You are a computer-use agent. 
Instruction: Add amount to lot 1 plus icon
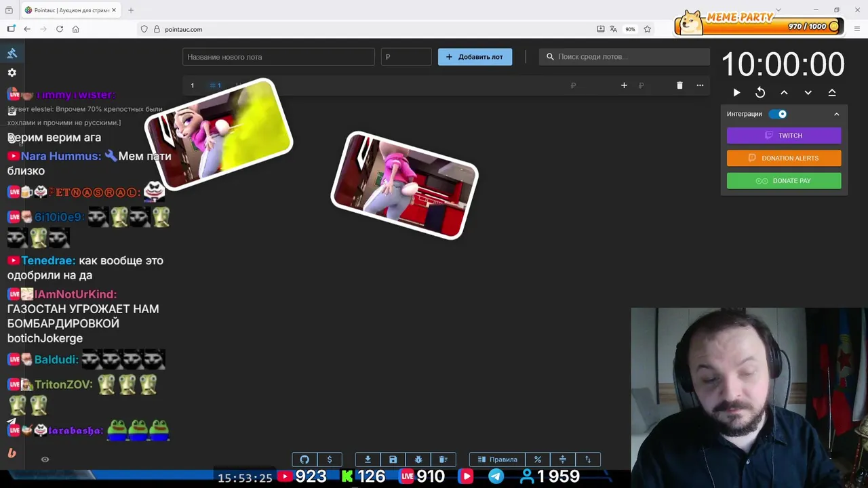(624, 85)
